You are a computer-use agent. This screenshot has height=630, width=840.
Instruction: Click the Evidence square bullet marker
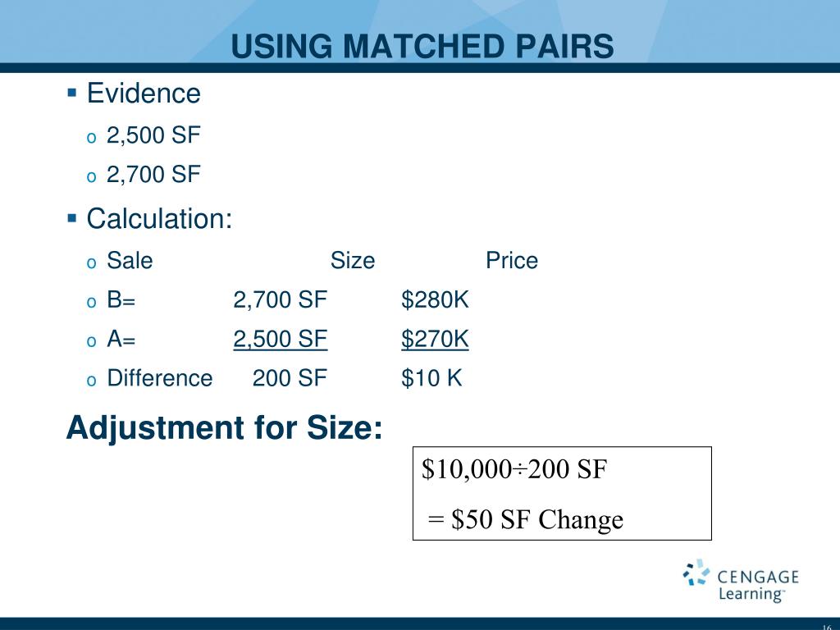(x=72, y=93)
